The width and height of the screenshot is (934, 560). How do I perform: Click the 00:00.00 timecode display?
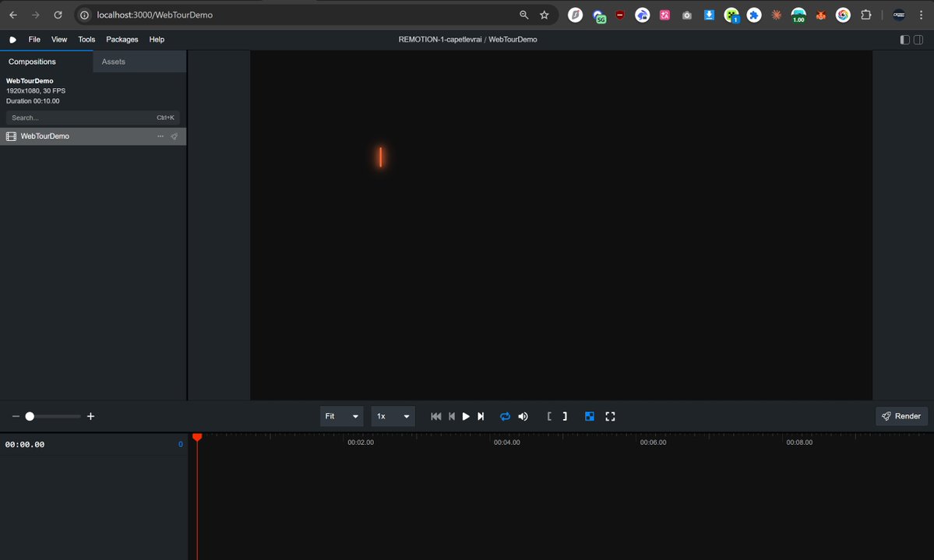pyautogui.click(x=24, y=445)
